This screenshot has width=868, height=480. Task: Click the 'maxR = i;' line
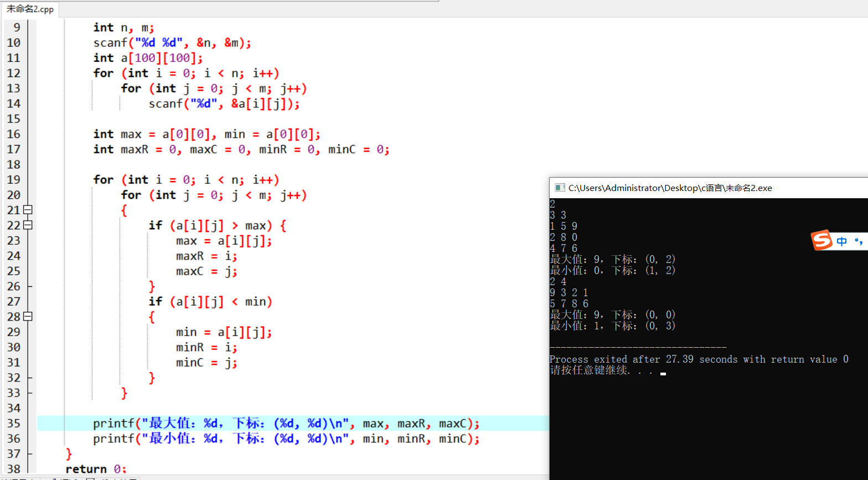tap(206, 256)
